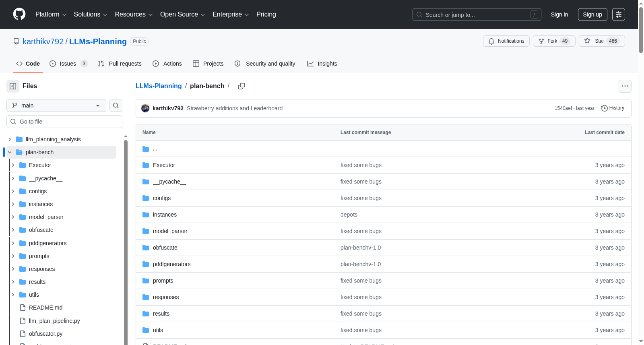Open the Enterprise dropdown menu
This screenshot has height=345, width=644.
[x=231, y=14]
